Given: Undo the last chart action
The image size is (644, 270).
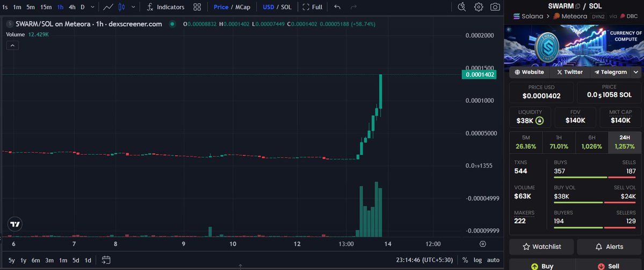Looking at the screenshot, I should [337, 7].
